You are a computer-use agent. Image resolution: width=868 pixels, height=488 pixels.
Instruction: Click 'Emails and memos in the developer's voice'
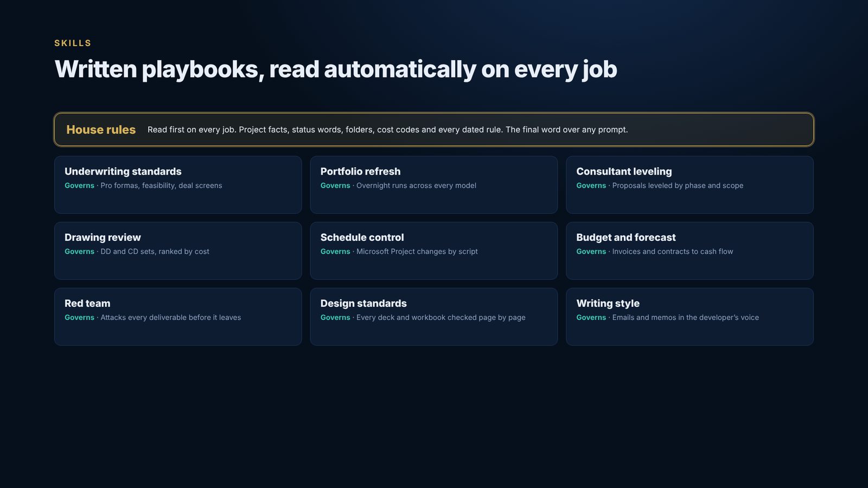(x=686, y=318)
